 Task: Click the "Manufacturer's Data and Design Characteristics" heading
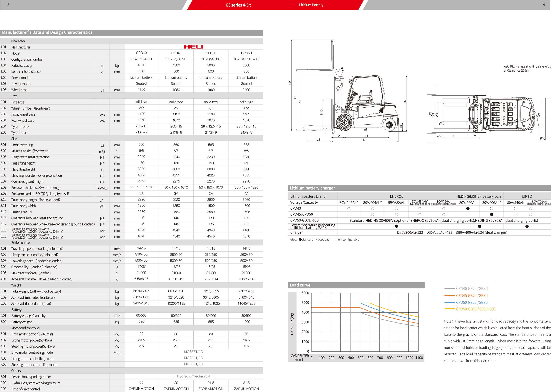[47, 32]
